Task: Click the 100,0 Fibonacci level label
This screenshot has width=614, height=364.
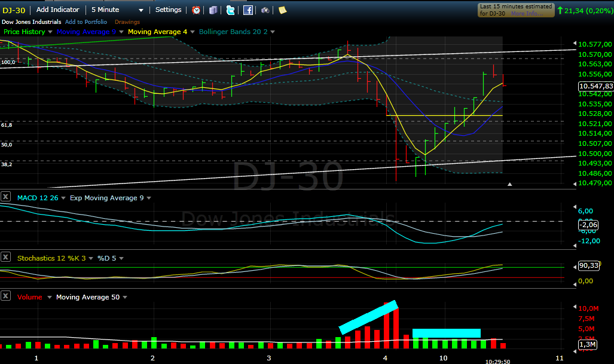Action: coord(8,62)
